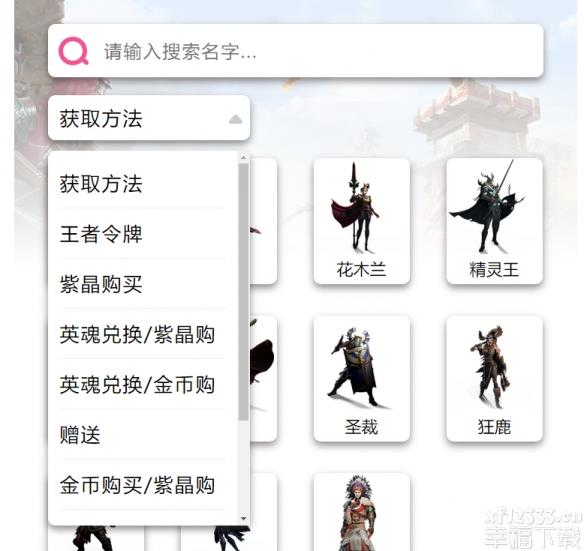This screenshot has height=551, width=584.
Task: Click the dropdown's gray triangle arrow
Action: pos(235,120)
